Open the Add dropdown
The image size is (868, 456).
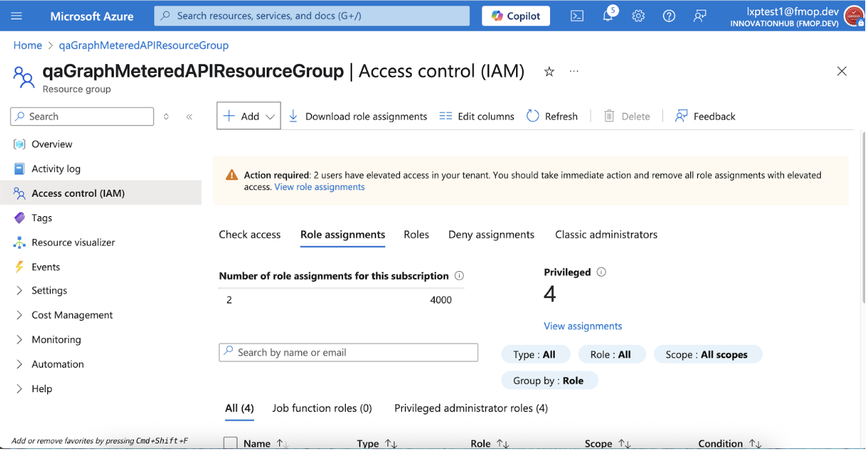pos(249,116)
